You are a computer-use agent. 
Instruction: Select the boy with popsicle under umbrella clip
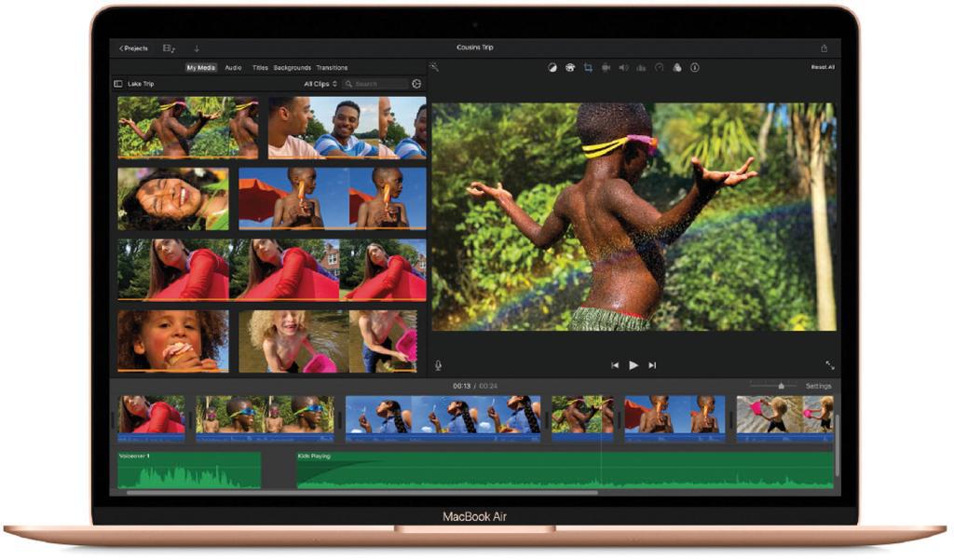(x=333, y=199)
